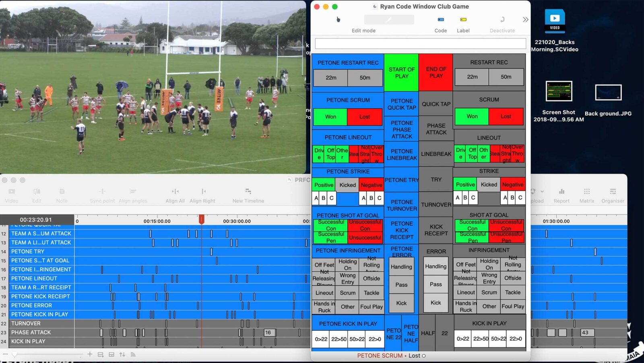Click the red playhead marker on the timeline ruler
Image resolution: width=644 pixels, height=363 pixels.
pyautogui.click(x=202, y=219)
